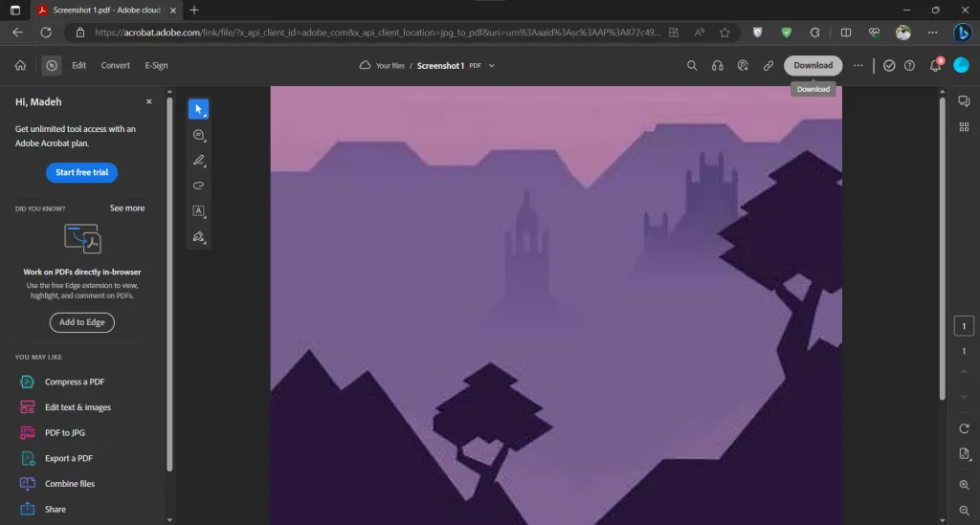The image size is (980, 525).
Task: Open the document page display icon
Action: [x=964, y=454]
